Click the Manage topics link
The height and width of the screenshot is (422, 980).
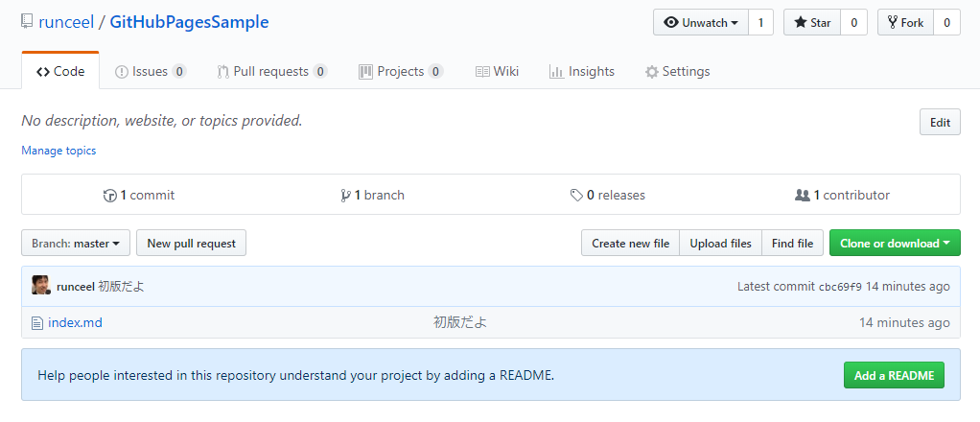coord(58,151)
